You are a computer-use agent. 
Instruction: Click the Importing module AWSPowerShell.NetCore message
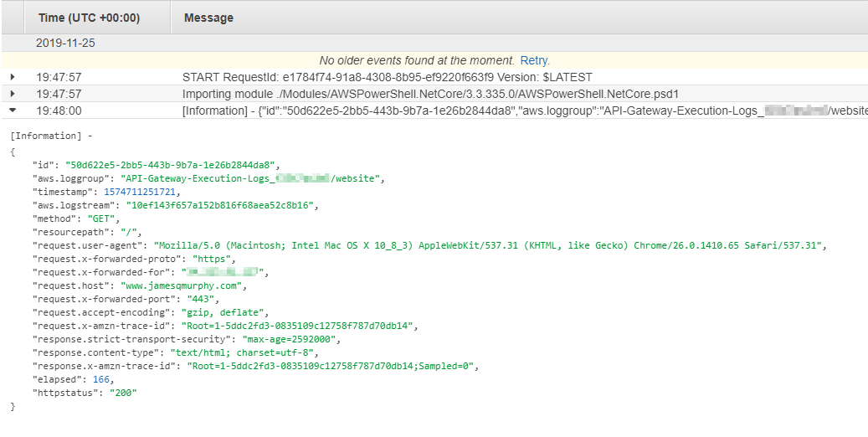pyautogui.click(x=430, y=94)
